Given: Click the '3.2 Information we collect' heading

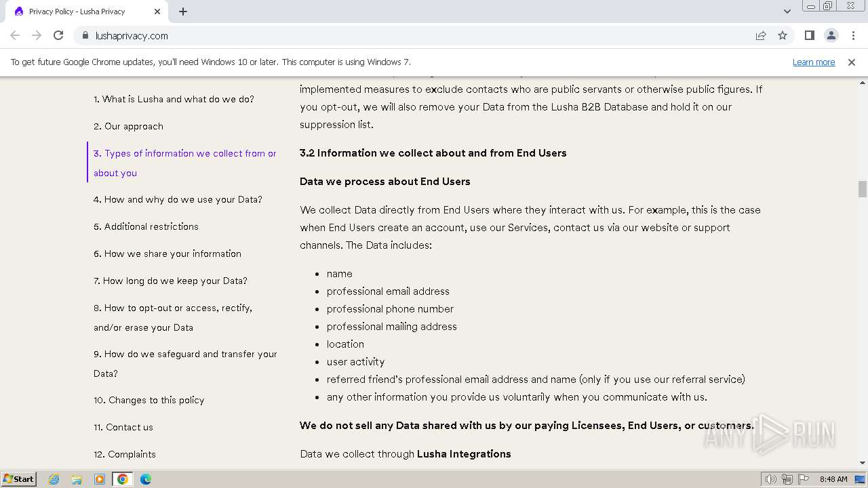Looking at the screenshot, I should tap(433, 152).
